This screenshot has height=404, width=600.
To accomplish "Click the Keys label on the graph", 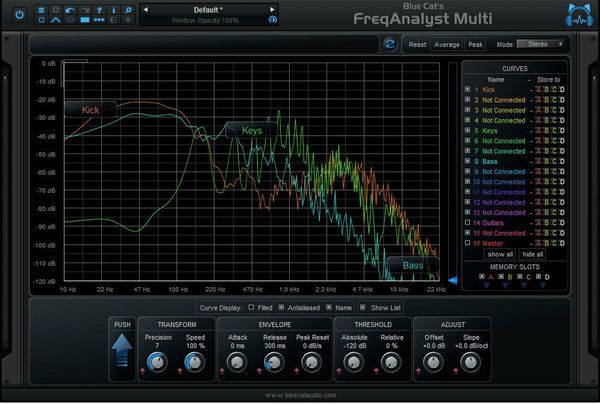I will pyautogui.click(x=252, y=130).
